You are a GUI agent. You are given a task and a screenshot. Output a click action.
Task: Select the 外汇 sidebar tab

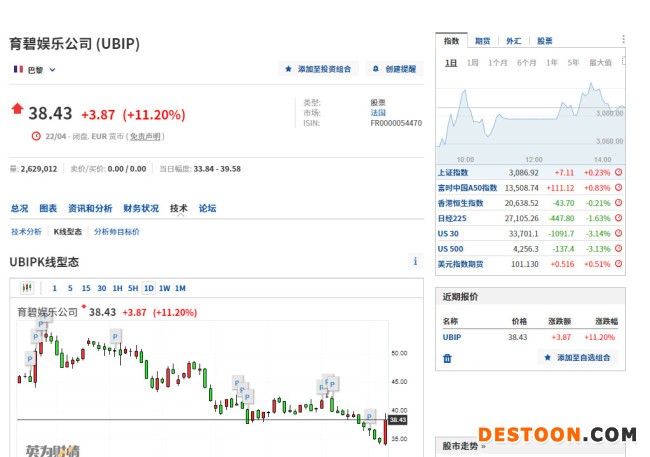click(x=514, y=41)
